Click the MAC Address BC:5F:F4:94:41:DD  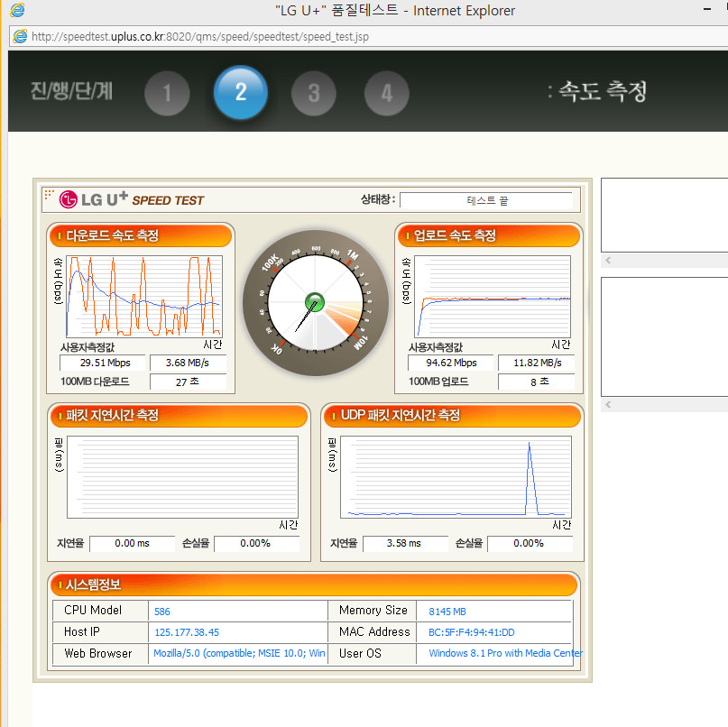tap(471, 632)
